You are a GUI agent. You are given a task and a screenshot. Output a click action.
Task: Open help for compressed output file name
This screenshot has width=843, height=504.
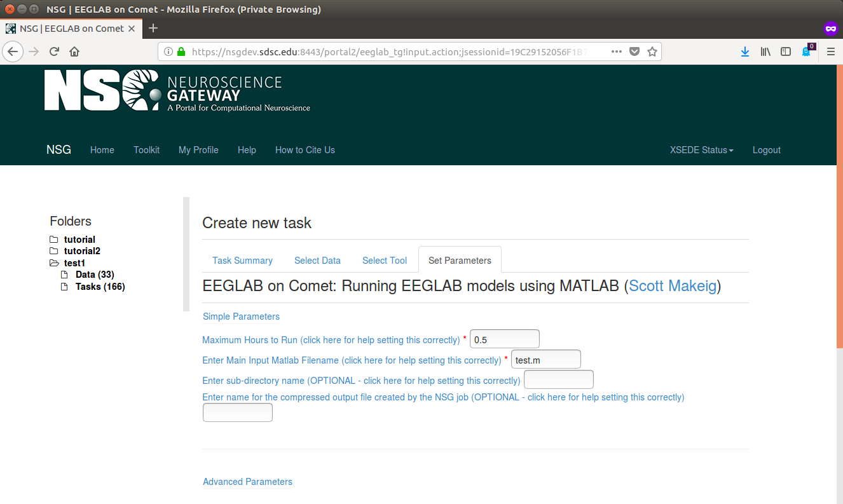[x=443, y=397]
